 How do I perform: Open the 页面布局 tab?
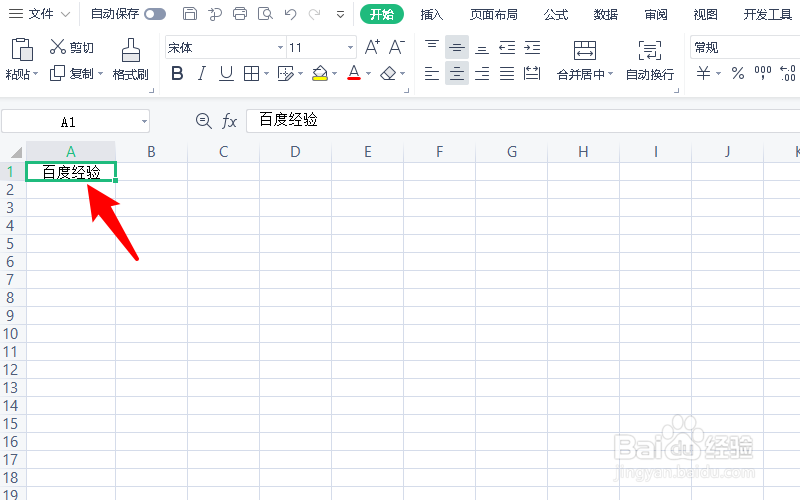(x=493, y=14)
